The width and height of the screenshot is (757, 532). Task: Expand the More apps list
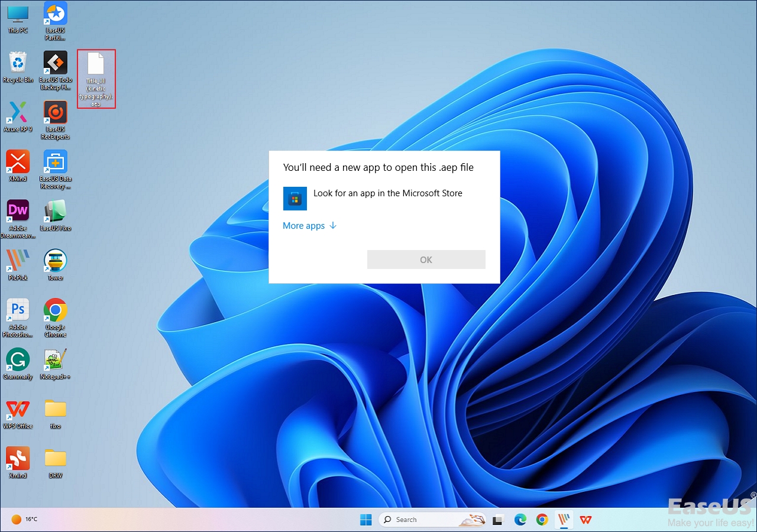tap(304, 225)
